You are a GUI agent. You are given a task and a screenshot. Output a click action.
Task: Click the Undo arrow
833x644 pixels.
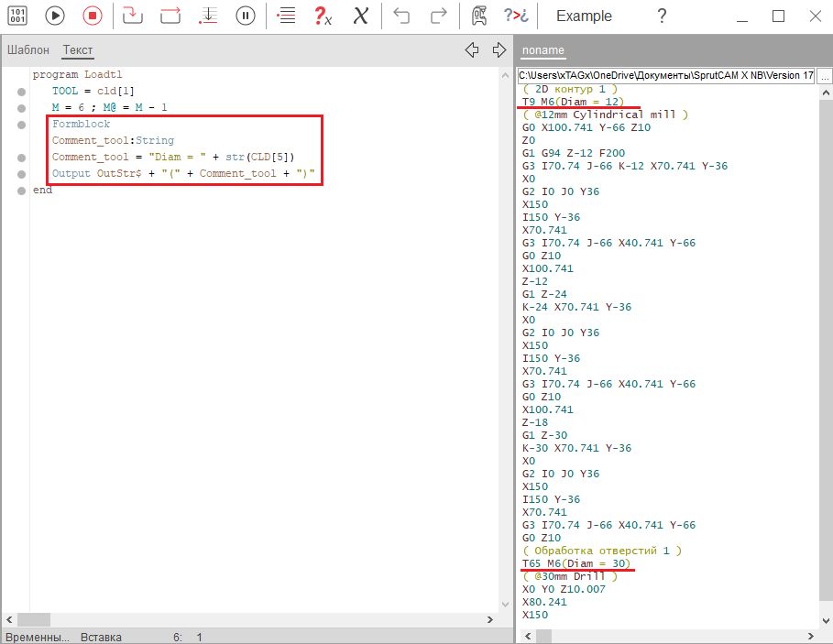click(x=401, y=16)
